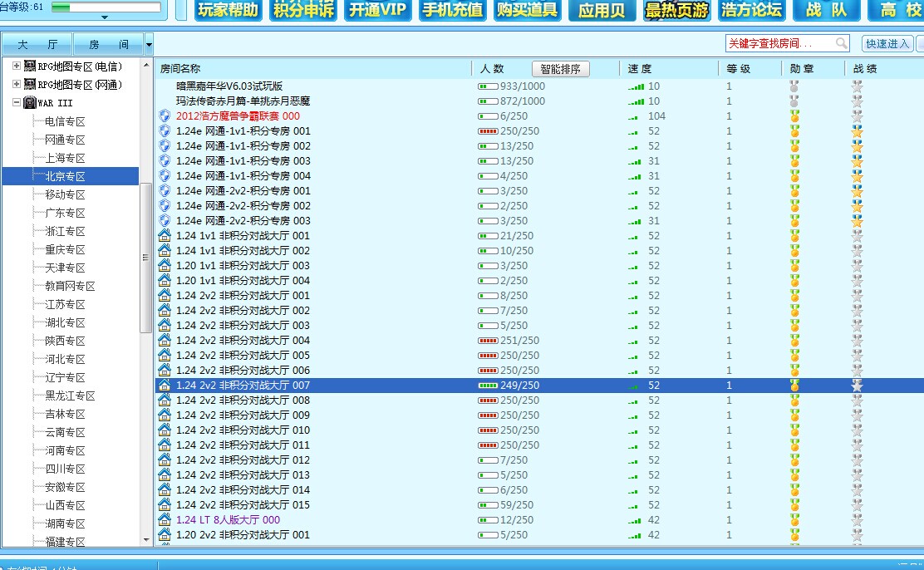
Task: Switch to the 房间 tab
Action: tap(108, 44)
